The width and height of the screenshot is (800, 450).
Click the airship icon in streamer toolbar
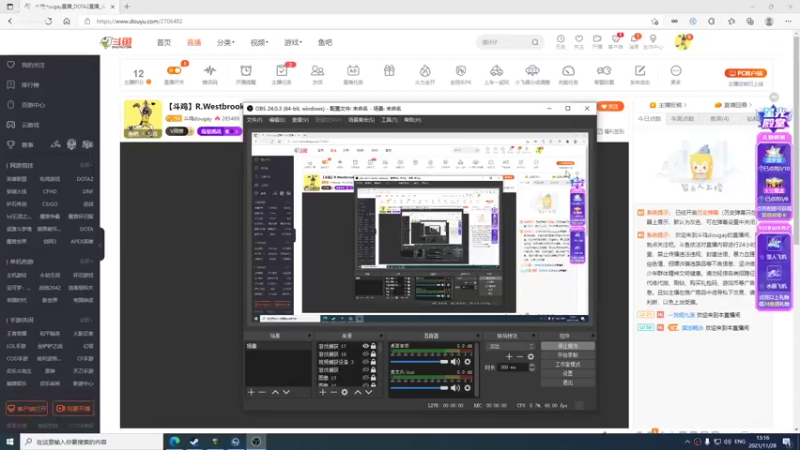coord(532,70)
